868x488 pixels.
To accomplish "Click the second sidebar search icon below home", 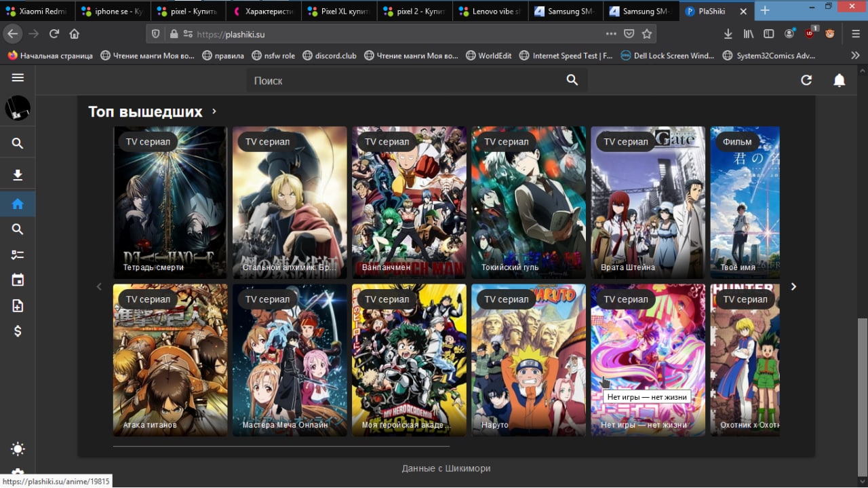I will [x=18, y=229].
